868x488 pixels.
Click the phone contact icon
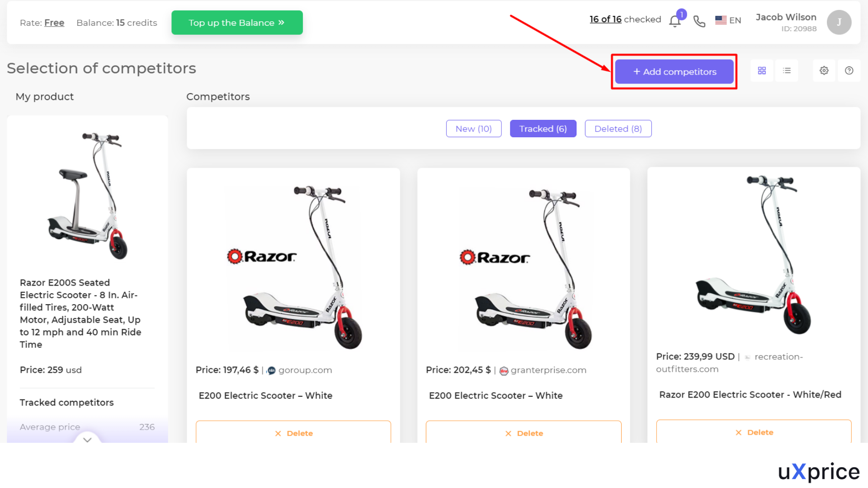coord(699,21)
